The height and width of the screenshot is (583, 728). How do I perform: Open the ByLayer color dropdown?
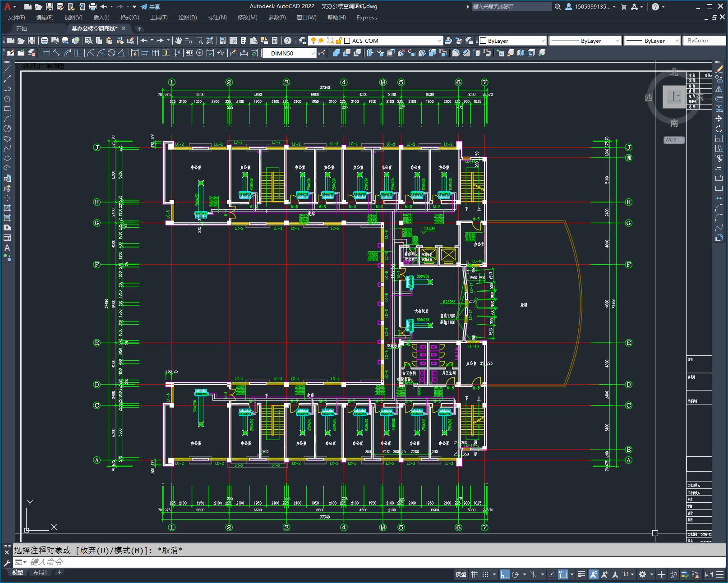[x=513, y=41]
